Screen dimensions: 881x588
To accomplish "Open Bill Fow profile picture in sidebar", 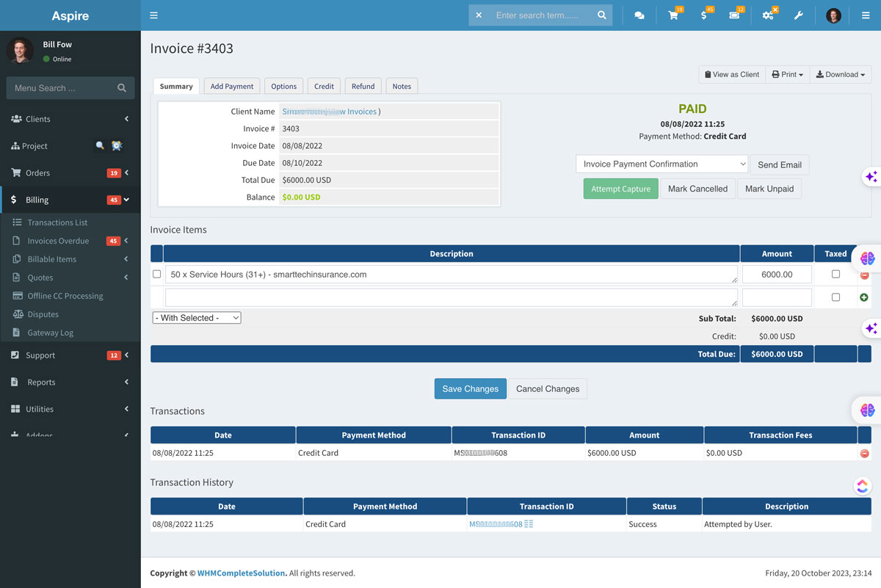I will tap(20, 51).
